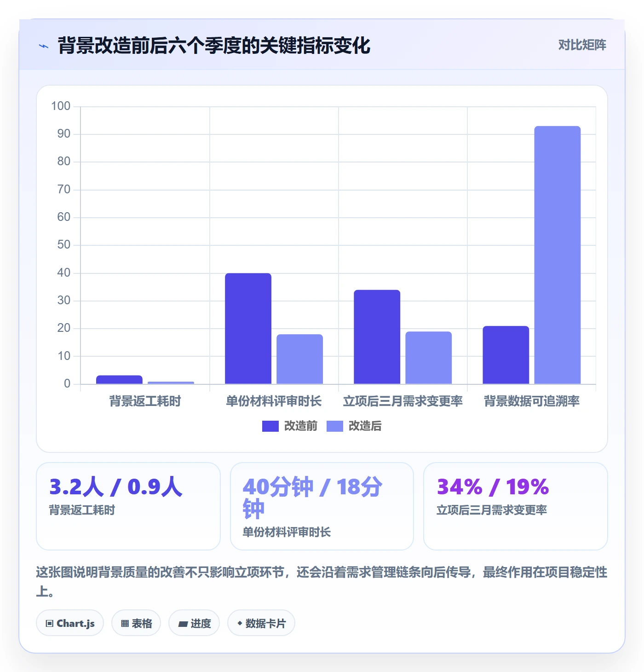Click the 100 y-axis tick label
The height and width of the screenshot is (672, 644).
click(61, 106)
